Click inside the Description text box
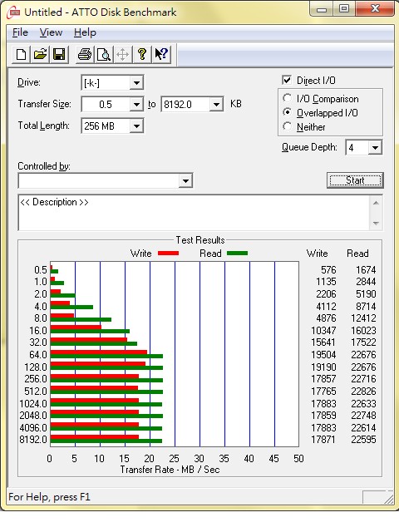399x532 pixels. pos(194,213)
